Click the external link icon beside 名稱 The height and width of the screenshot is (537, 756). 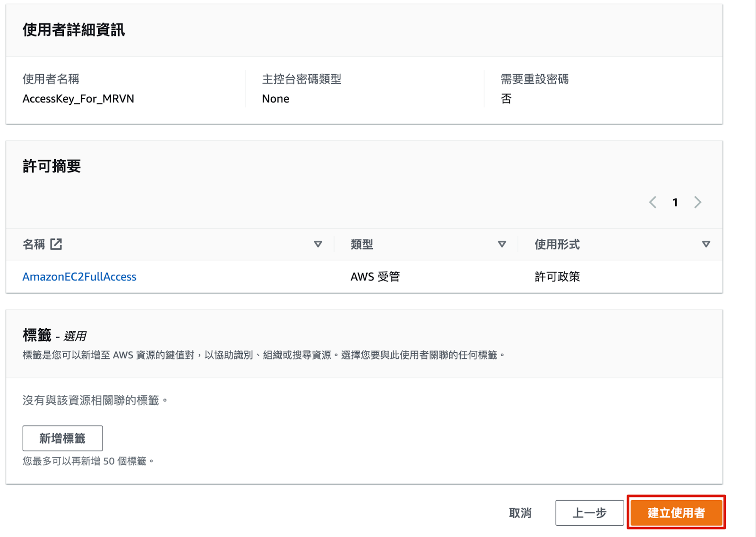click(x=56, y=244)
